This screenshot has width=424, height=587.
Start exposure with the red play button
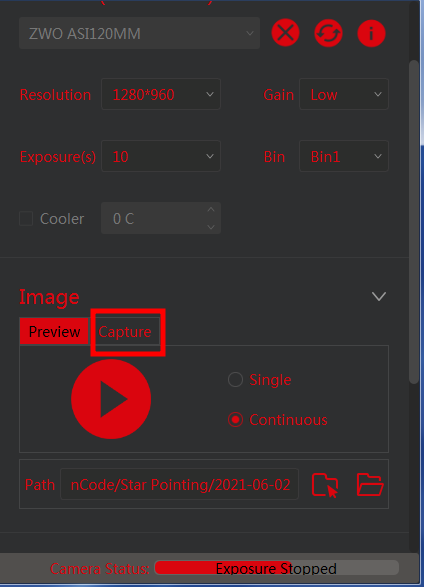[111, 399]
